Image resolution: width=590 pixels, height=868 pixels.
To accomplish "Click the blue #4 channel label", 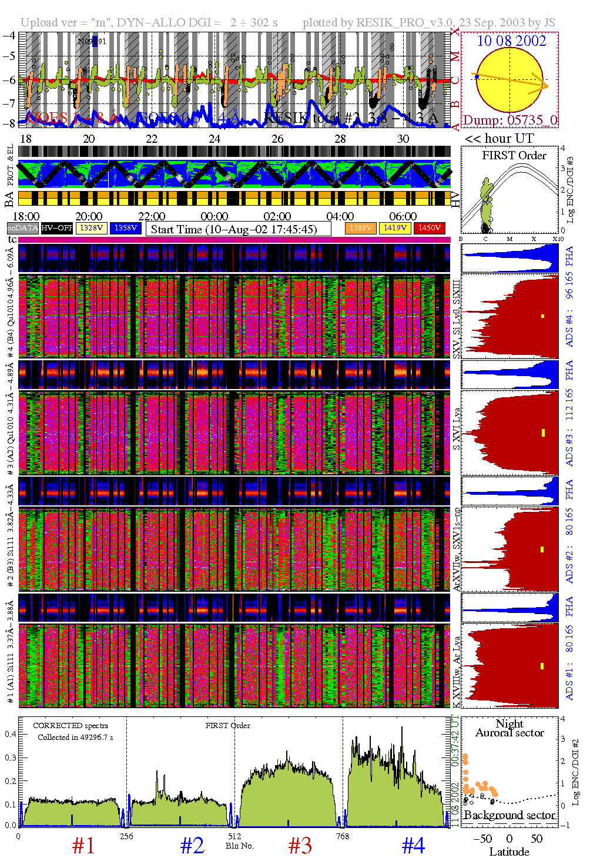I will coord(413,846).
